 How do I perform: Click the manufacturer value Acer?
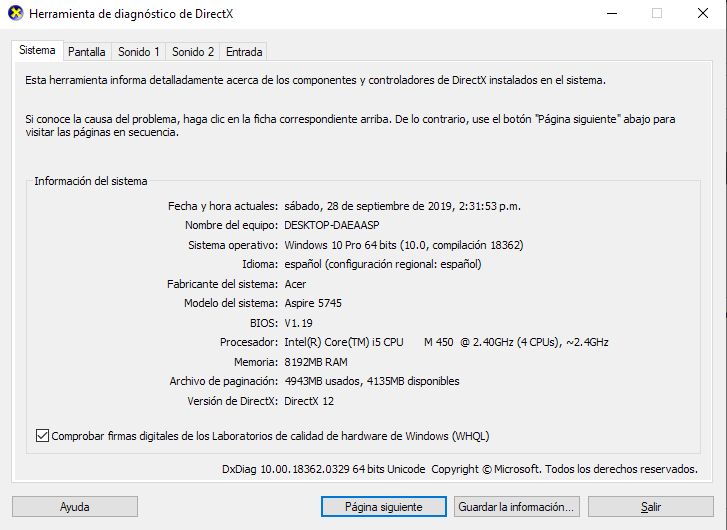[295, 284]
